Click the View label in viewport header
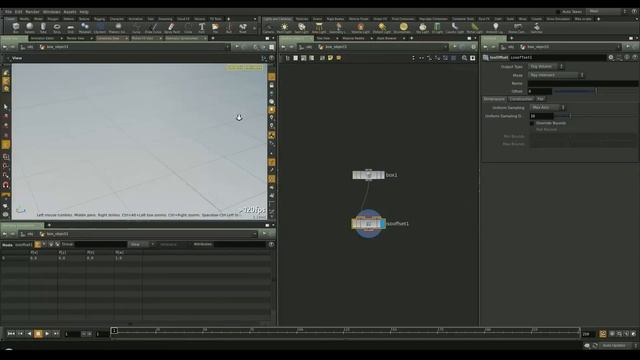The image size is (640, 360). coord(17,58)
